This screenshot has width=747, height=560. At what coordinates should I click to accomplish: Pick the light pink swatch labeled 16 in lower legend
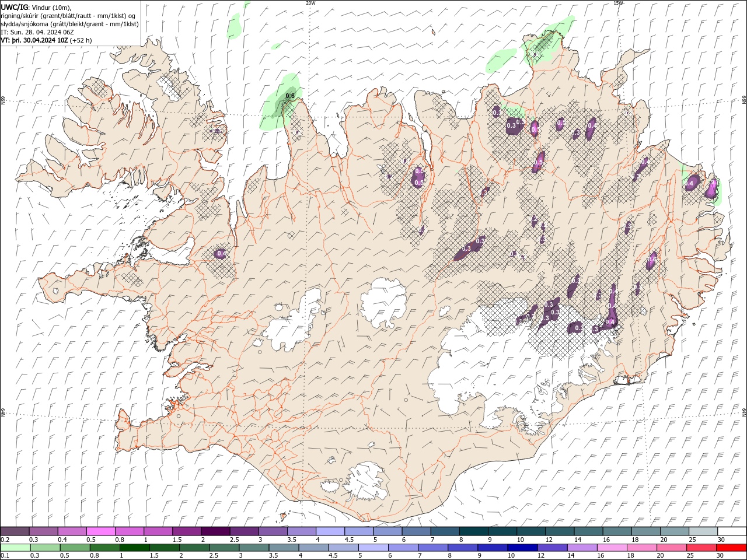pos(612,548)
